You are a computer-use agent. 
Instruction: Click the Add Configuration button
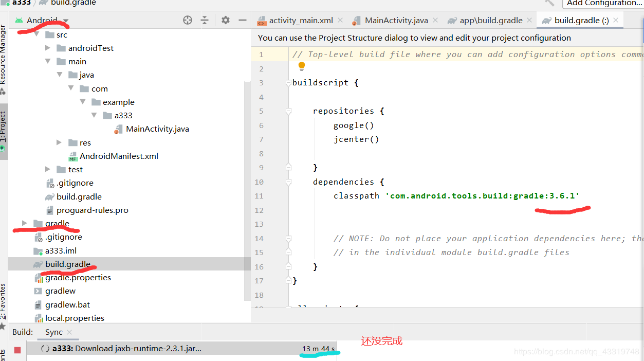pyautogui.click(x=604, y=3)
